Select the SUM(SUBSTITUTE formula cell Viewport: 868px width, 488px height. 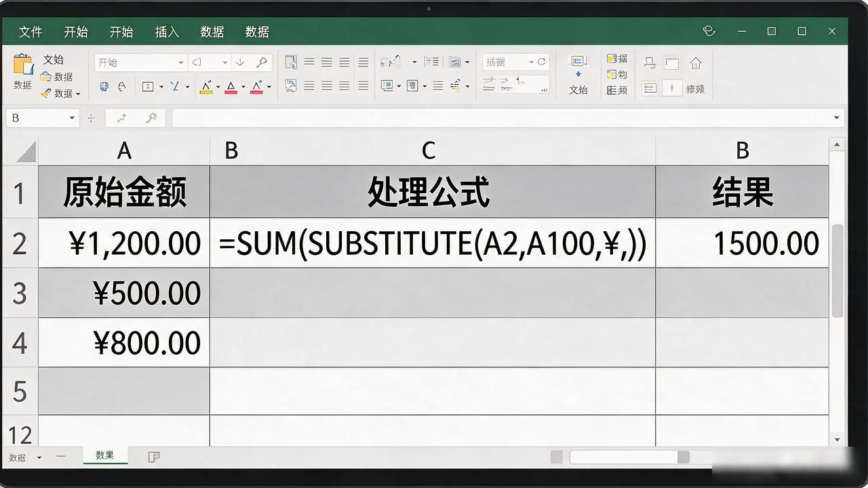[433, 243]
